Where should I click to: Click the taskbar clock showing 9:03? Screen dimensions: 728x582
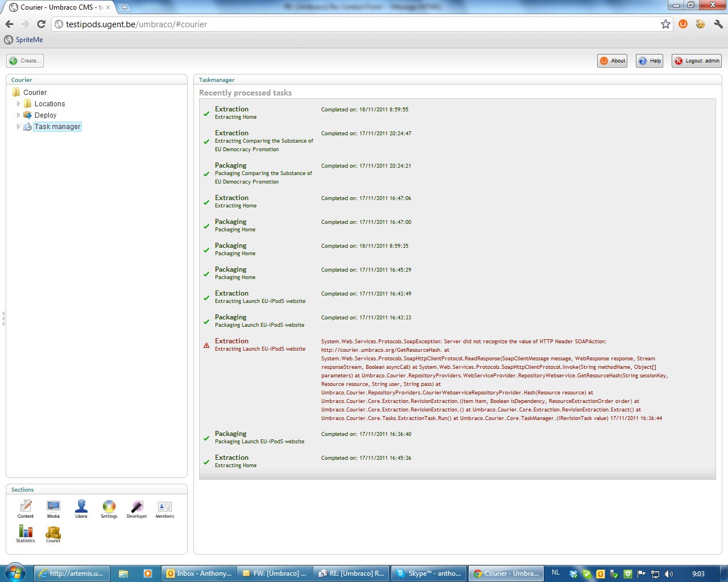[x=698, y=573]
